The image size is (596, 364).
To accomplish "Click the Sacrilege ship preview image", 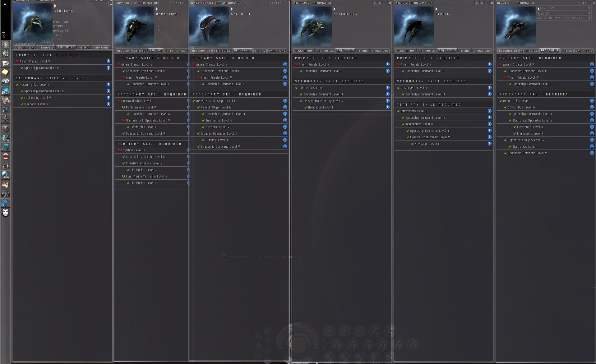I will point(209,26).
